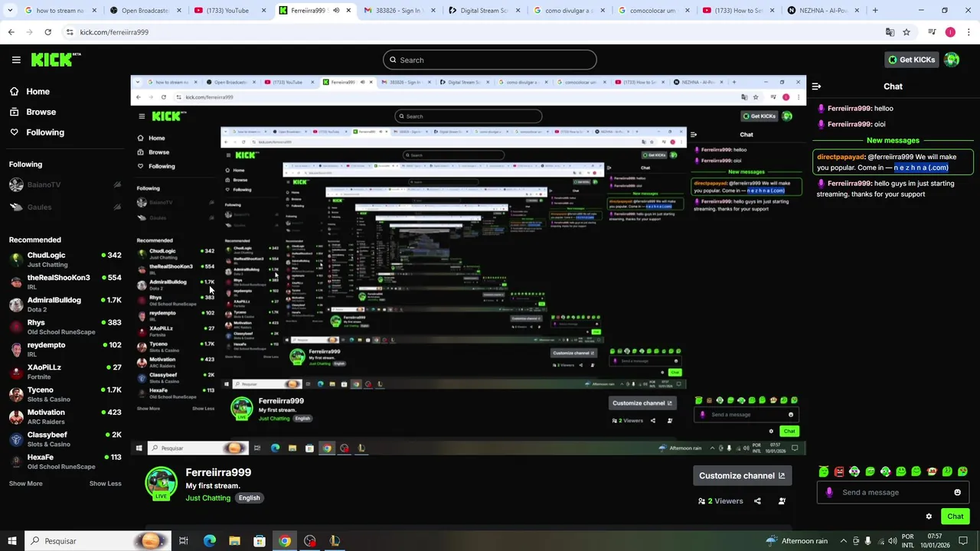Open Customize channel button
Screen dimensions: 980x551
click(742, 475)
